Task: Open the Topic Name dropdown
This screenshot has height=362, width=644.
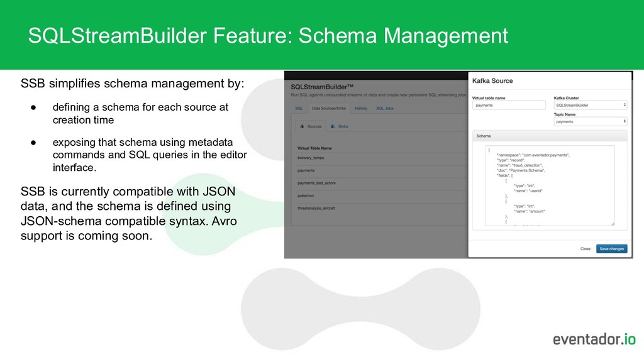Action: coord(590,121)
